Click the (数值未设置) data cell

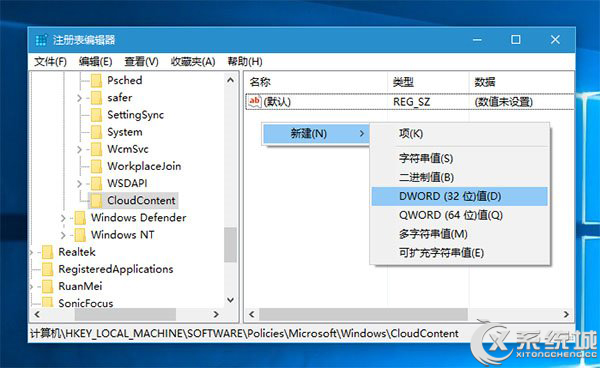pos(503,102)
